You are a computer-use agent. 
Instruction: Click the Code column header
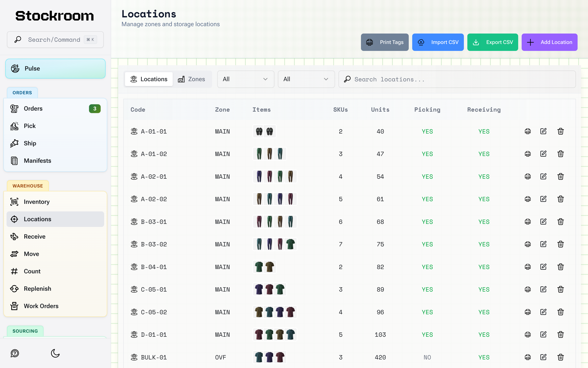[138, 110]
